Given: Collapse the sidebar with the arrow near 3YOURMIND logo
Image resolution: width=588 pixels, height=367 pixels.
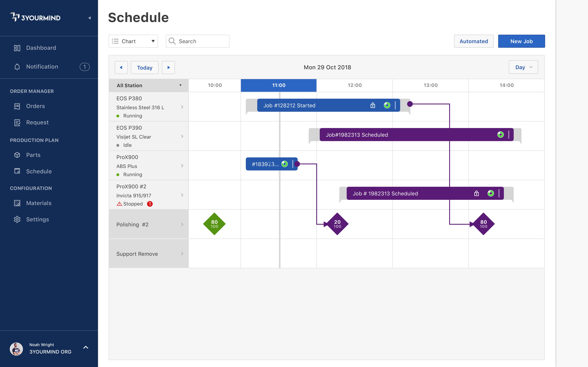Looking at the screenshot, I should 90,18.
